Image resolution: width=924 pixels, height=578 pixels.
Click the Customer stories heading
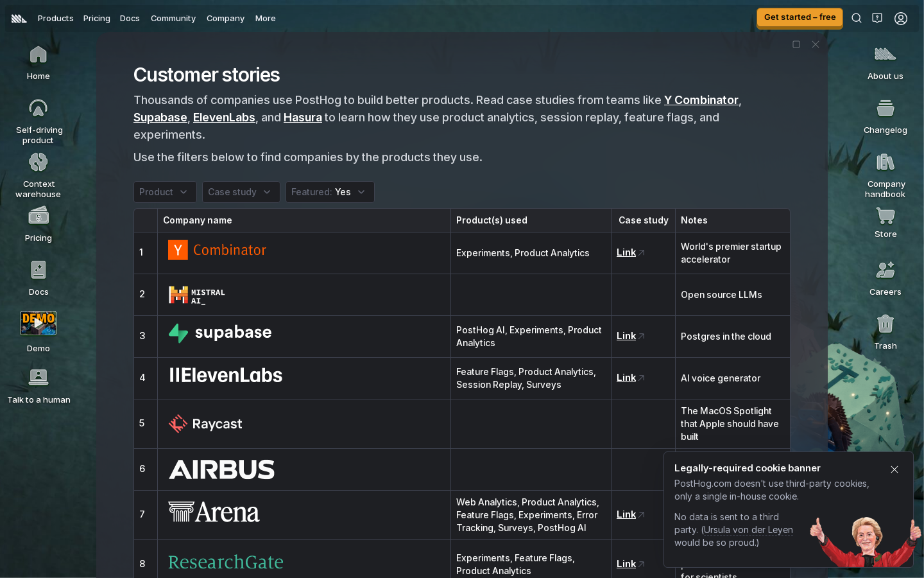point(207,75)
